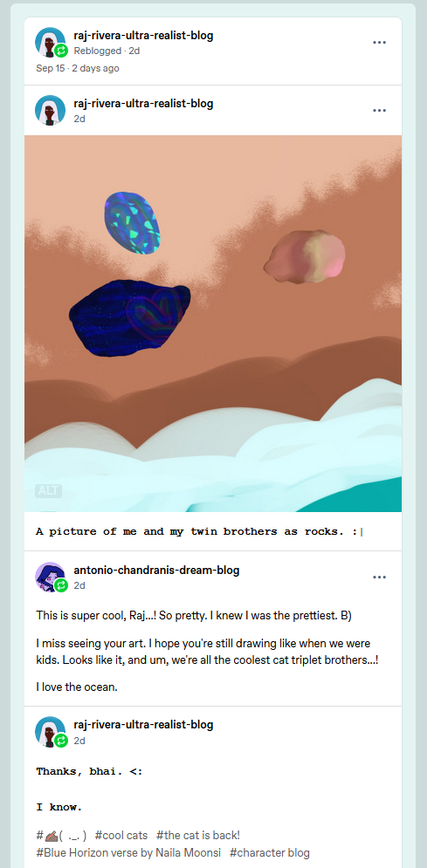Image resolution: width=427 pixels, height=868 pixels.
Task: Open raj-rivera-ultra-realist-blog name above the image post
Action: [x=143, y=104]
